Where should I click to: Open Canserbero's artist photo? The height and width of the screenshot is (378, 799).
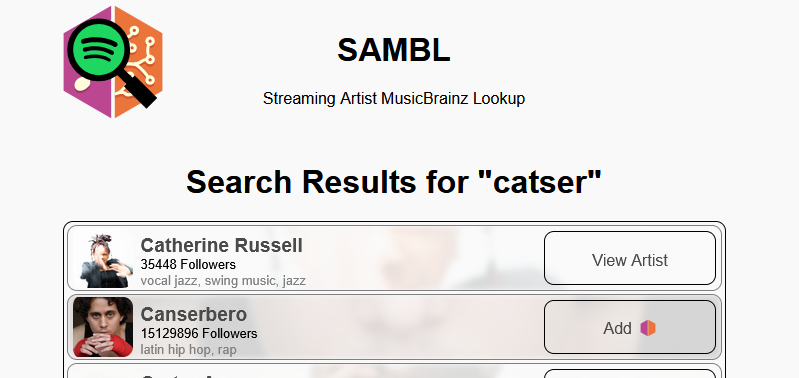pyautogui.click(x=103, y=327)
